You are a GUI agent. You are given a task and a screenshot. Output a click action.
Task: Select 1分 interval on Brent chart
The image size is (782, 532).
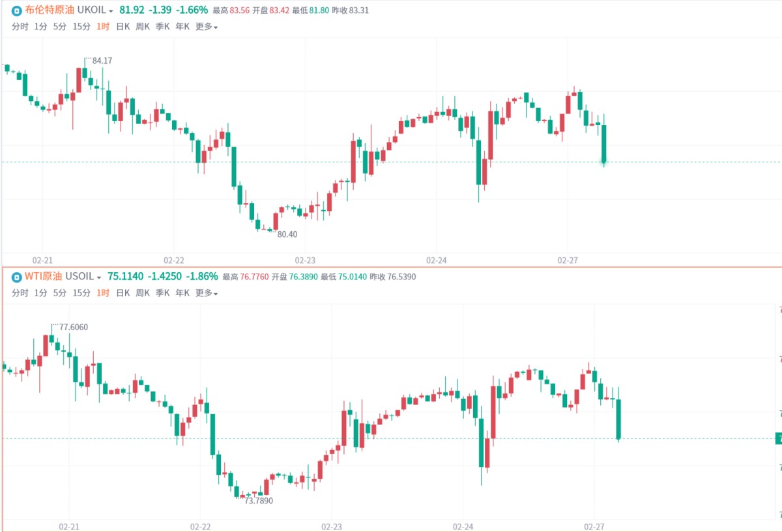click(x=40, y=27)
